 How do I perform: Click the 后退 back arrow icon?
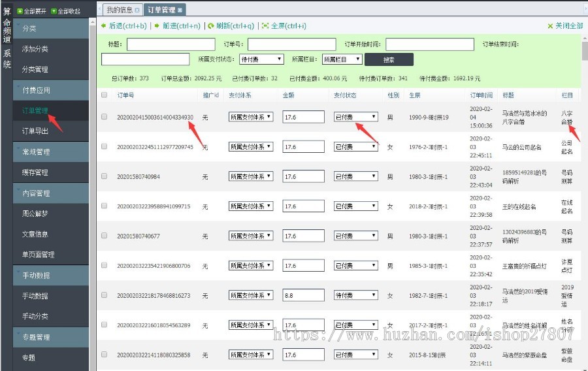click(x=103, y=26)
